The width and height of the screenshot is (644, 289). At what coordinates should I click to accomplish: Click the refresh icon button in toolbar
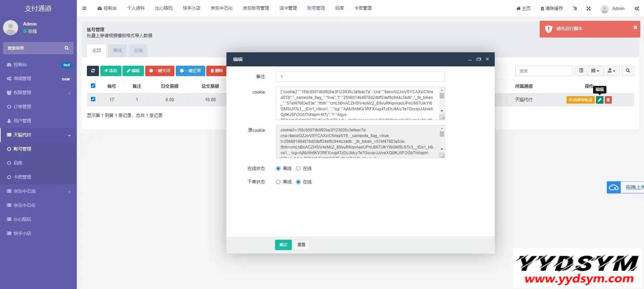tap(93, 71)
